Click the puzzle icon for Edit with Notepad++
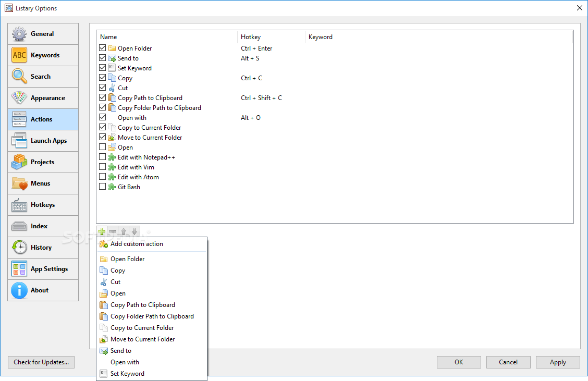 112,157
